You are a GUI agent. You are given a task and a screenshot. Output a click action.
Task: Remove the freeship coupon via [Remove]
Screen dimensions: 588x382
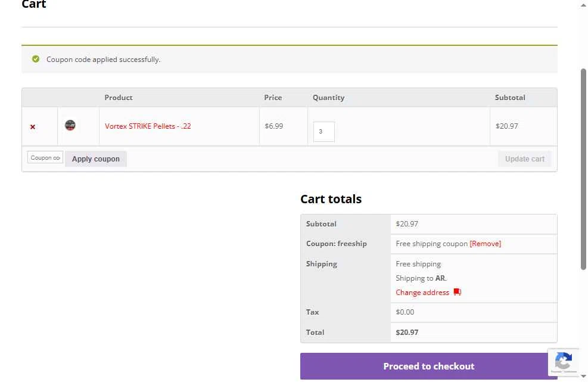tap(486, 244)
